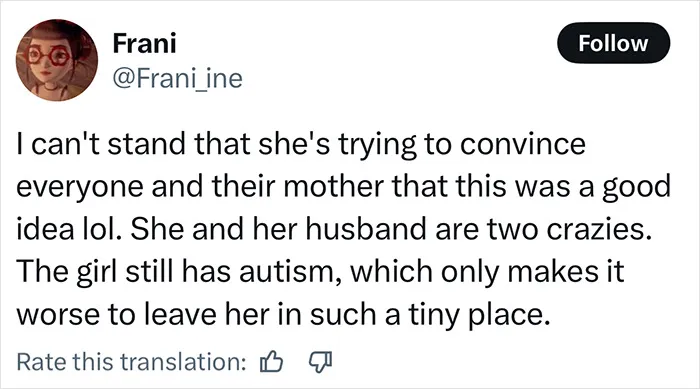Click the tweet line starting "worse to leave"
The image size is (700, 389).
coord(282,314)
